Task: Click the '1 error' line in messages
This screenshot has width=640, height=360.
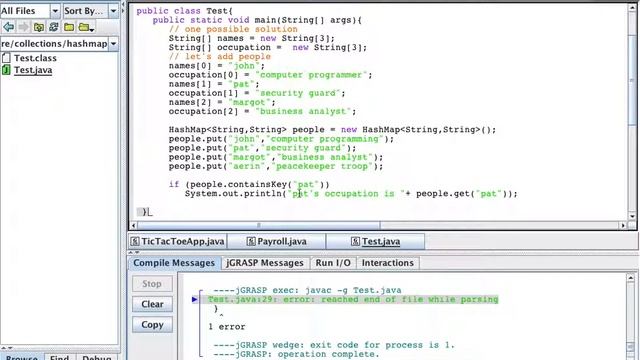Action: coord(227,327)
